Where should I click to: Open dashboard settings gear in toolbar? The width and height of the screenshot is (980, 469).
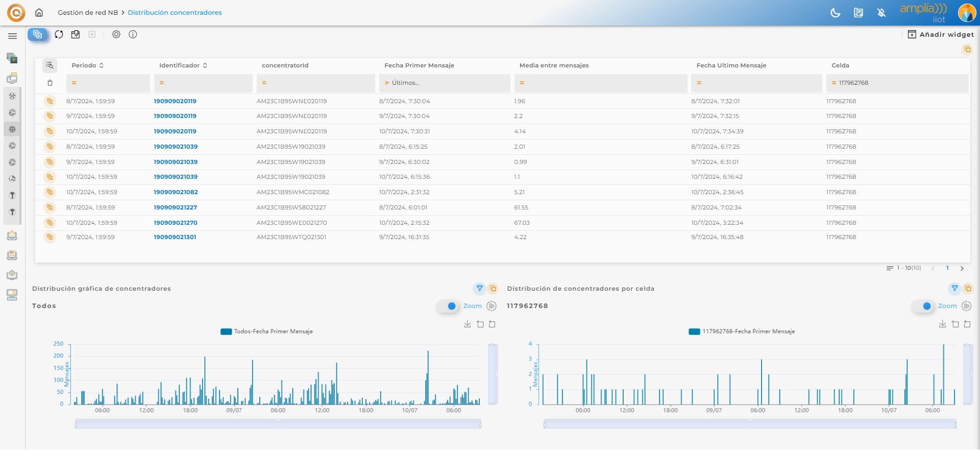[116, 34]
